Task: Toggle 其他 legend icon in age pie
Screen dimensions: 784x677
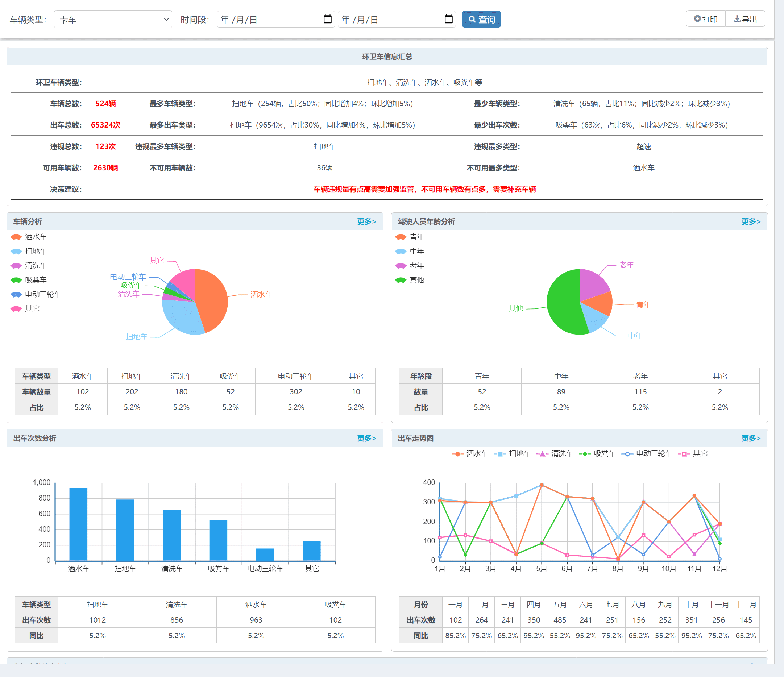Action: (x=400, y=280)
